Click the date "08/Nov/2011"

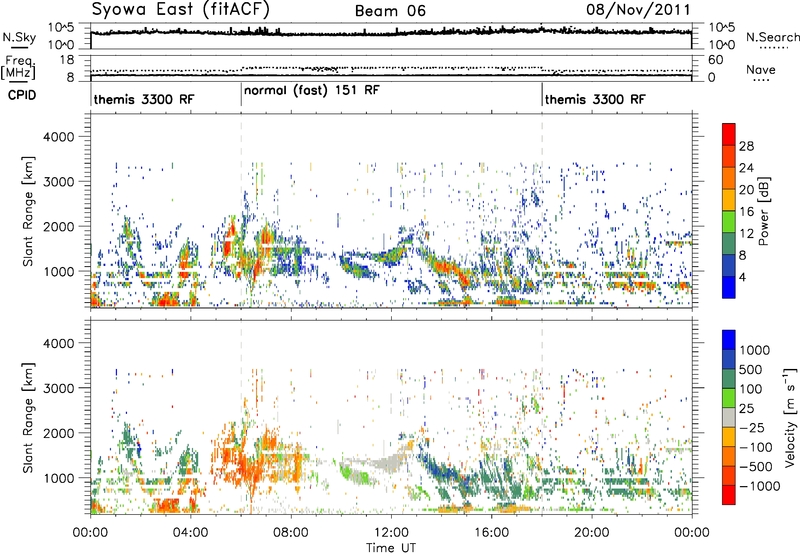click(638, 9)
